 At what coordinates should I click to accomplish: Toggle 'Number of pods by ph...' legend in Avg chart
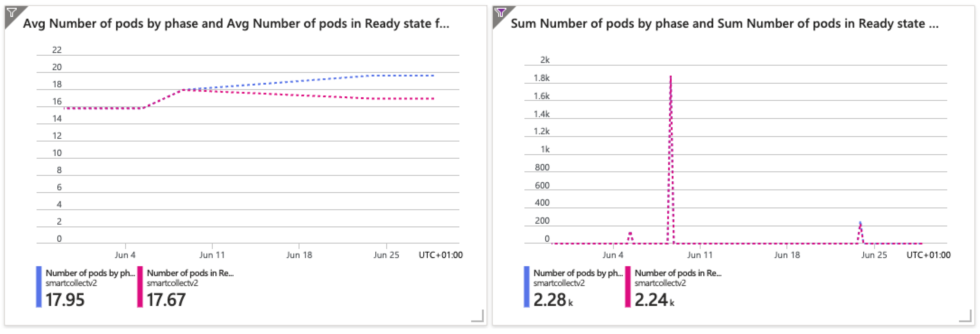(x=90, y=273)
